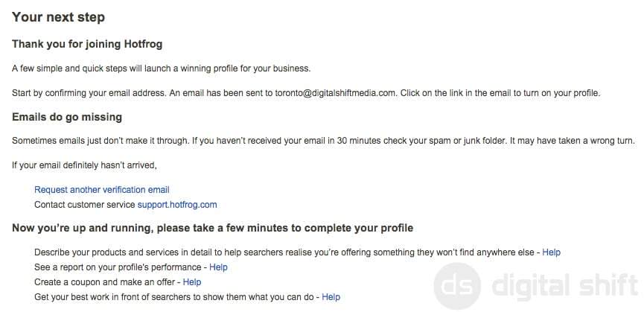Open Help link next to profile's performance report
The image size is (644, 312).
coord(218,267)
